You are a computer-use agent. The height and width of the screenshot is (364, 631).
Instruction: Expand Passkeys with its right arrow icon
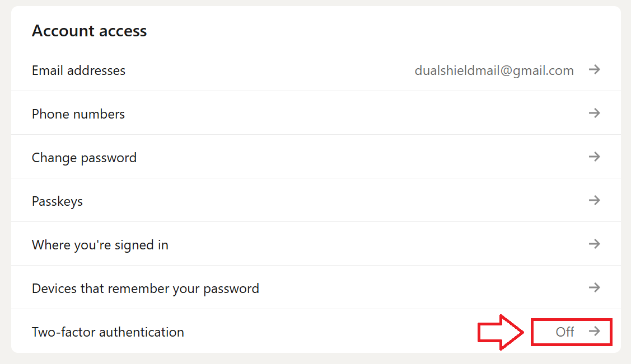594,201
